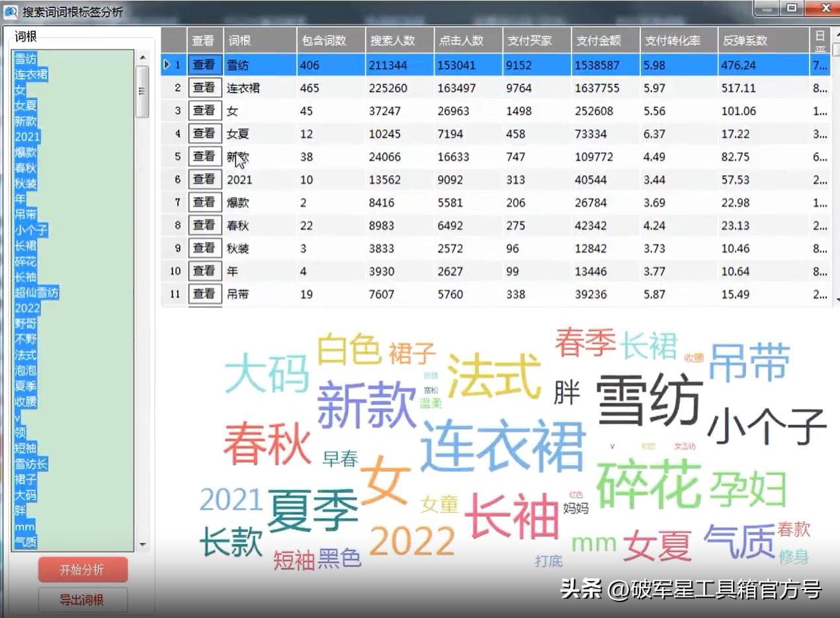Click 查看 button on 连衣裙 row
Screen dimensions: 840x618
pos(204,87)
